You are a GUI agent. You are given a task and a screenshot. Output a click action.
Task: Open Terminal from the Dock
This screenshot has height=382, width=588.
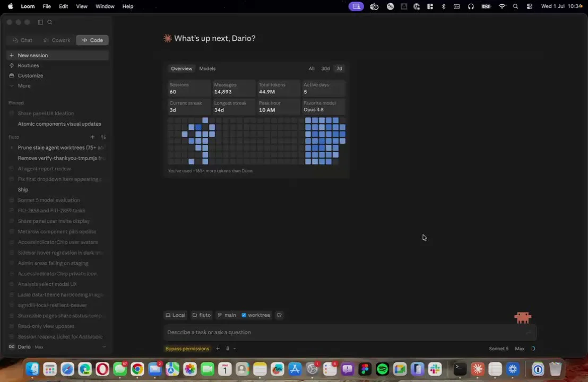(460, 369)
